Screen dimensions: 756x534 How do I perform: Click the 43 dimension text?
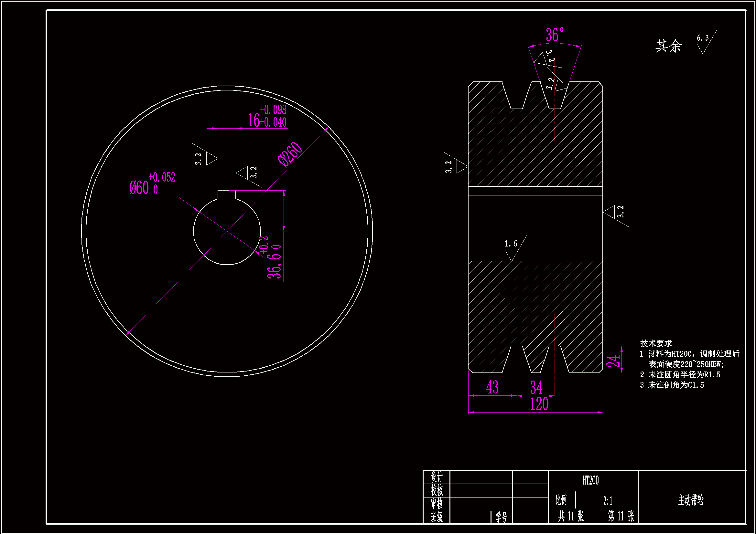click(492, 387)
